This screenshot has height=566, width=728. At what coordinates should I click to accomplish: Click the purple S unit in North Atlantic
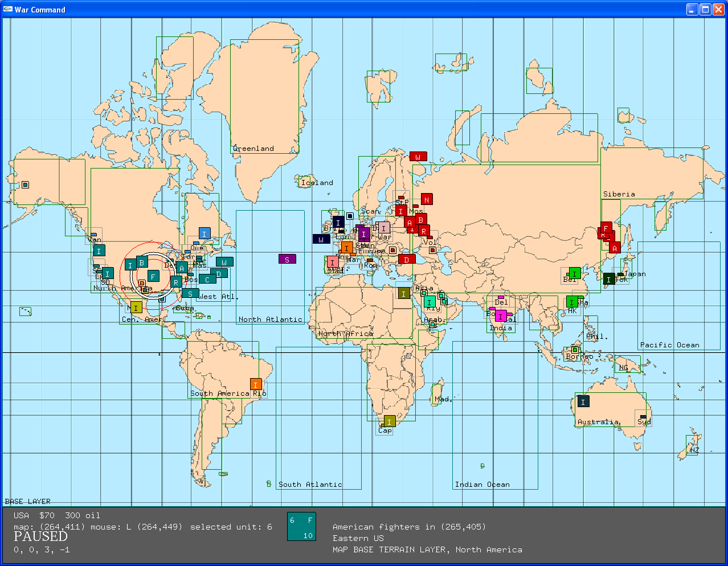click(x=287, y=259)
